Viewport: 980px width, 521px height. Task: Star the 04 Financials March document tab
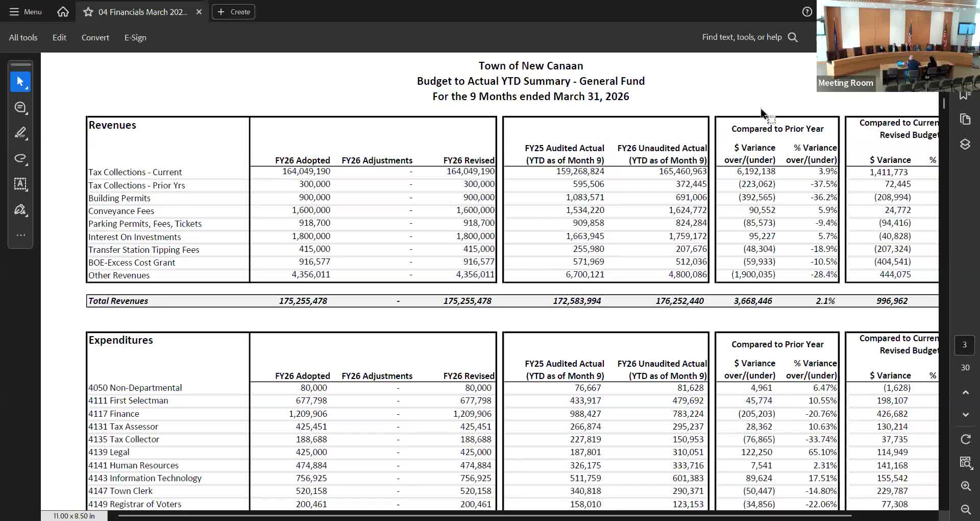click(x=88, y=12)
